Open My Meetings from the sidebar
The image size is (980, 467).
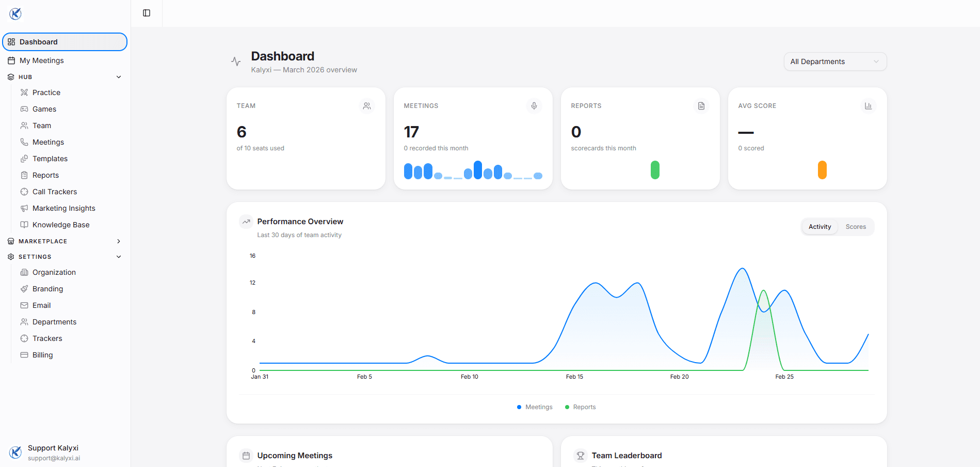(x=41, y=60)
